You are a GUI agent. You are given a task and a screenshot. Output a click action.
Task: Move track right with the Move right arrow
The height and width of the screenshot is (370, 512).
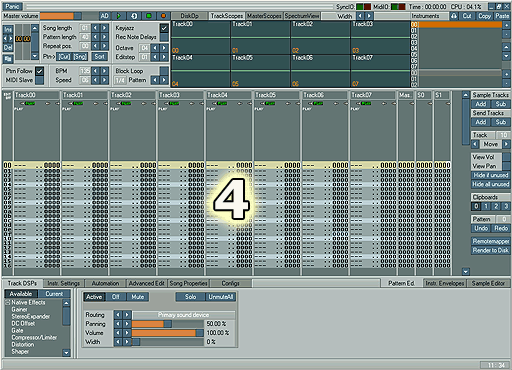pos(506,144)
